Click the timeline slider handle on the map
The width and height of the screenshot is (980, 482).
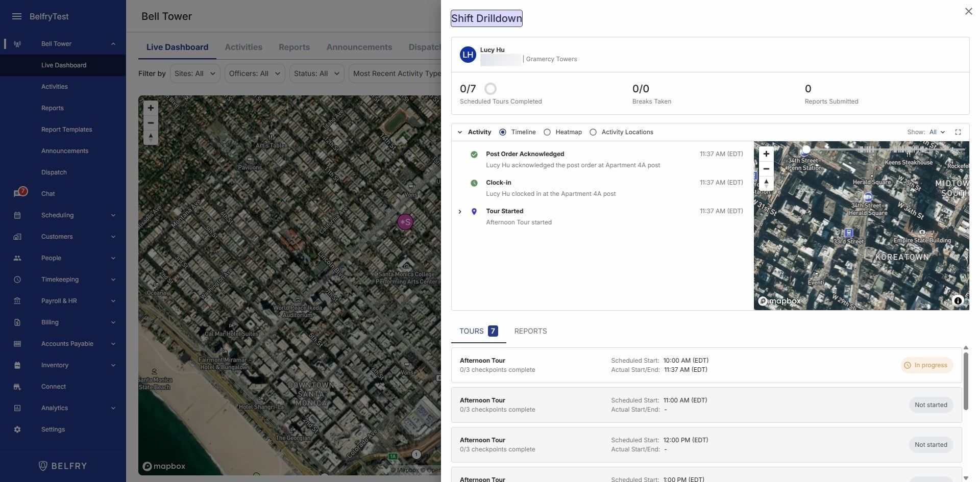click(x=806, y=149)
